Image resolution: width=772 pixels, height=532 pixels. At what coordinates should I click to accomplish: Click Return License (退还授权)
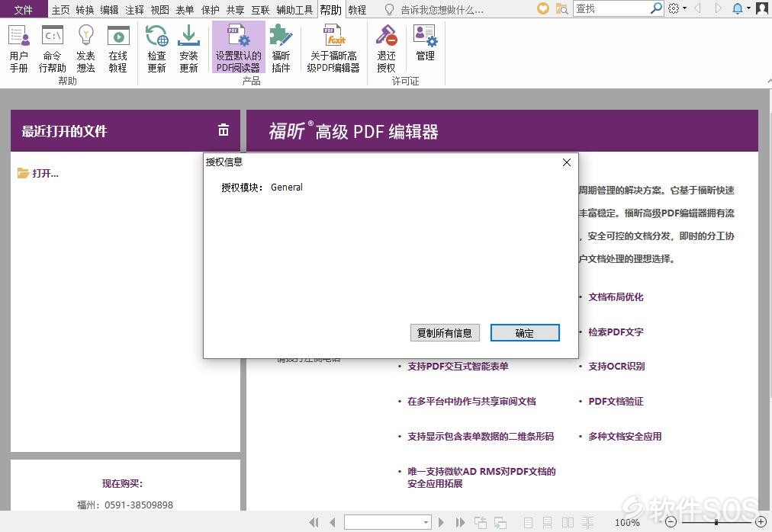(x=387, y=49)
